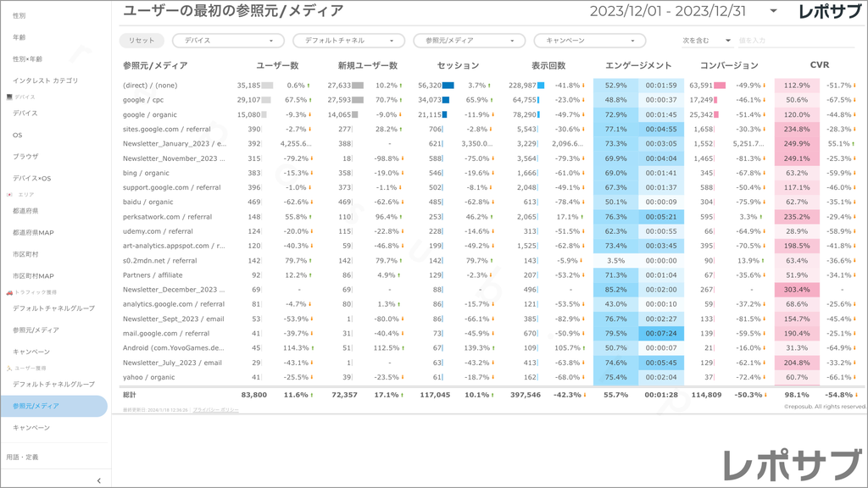This screenshot has width=868, height=488.
Task: Click the エリア section flag icon in sidebar
Action: point(8,194)
